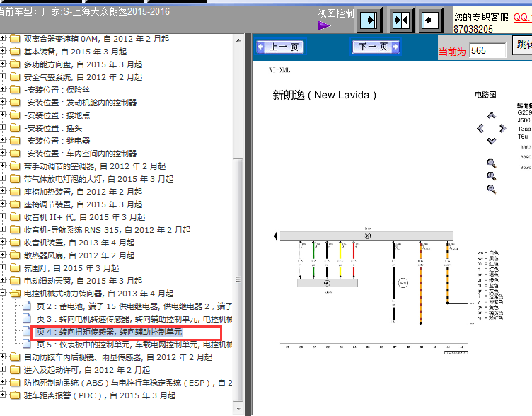Click the view control left-arrow panel icon
532x416 pixels.
[430, 21]
